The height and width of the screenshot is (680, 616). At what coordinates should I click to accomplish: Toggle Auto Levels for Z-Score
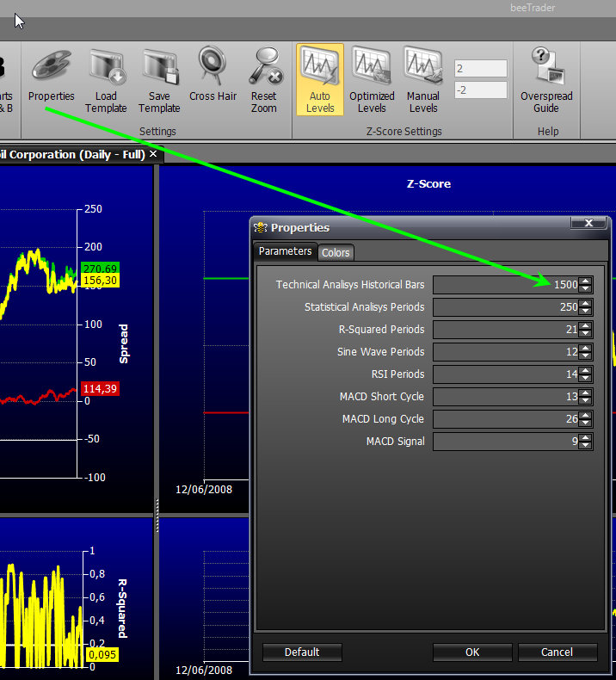(320, 79)
